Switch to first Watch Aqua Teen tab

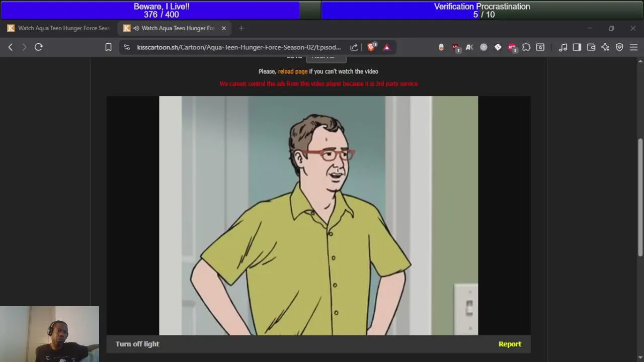click(x=59, y=28)
